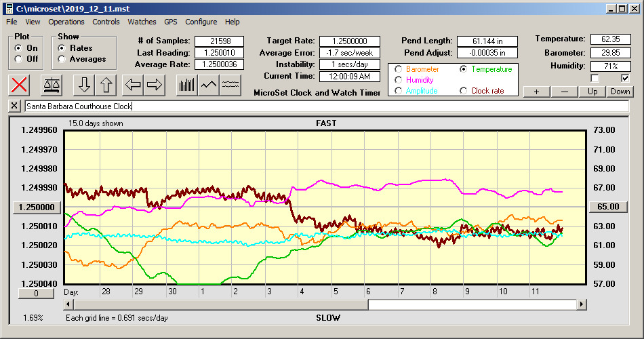Select the Amplitude radio button
Screen dimensions: 644x339
click(x=397, y=91)
